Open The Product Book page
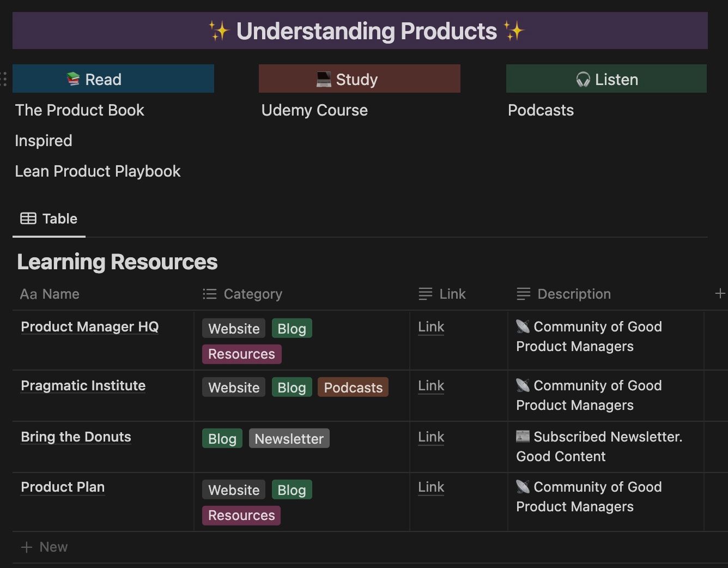Screen dimensions: 728x568 click(80, 110)
